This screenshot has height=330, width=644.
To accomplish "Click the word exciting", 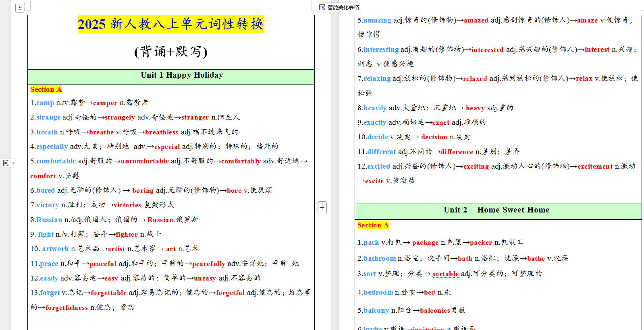I will tap(476, 167).
